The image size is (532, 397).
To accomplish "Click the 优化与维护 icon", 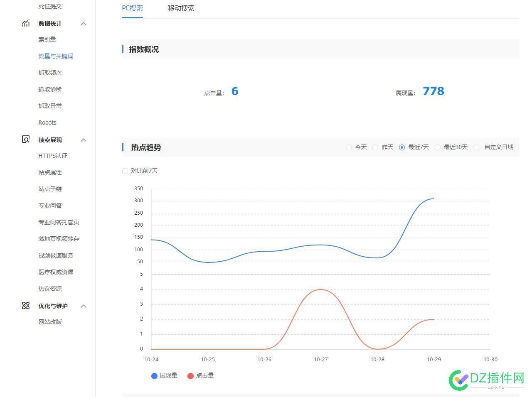I will 26,306.
